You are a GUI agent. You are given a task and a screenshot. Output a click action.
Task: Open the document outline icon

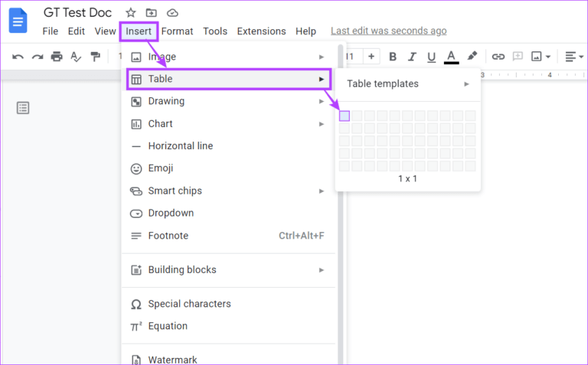pos(23,108)
